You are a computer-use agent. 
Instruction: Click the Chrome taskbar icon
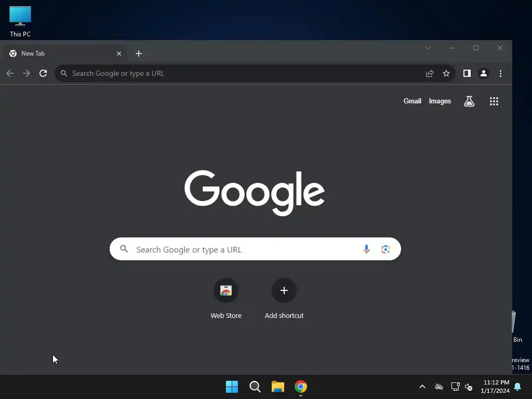click(301, 387)
